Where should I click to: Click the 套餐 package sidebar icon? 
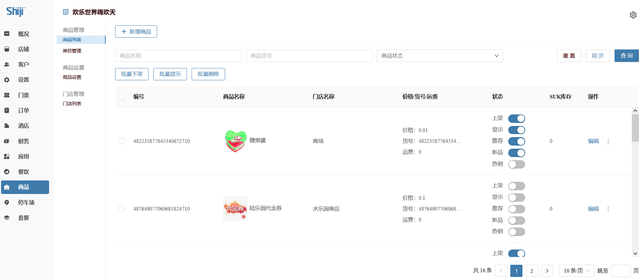[x=7, y=218]
